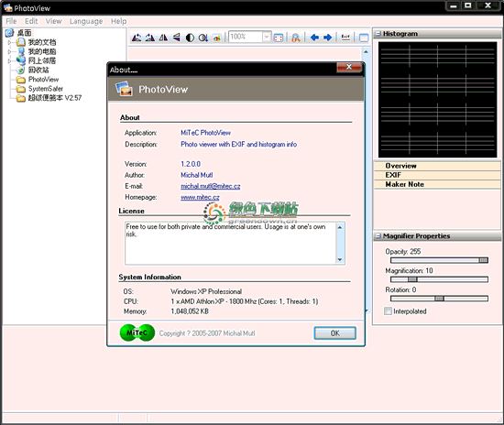Expand the 我的文档 tree node
This screenshot has height=425, width=504.
(10, 42)
